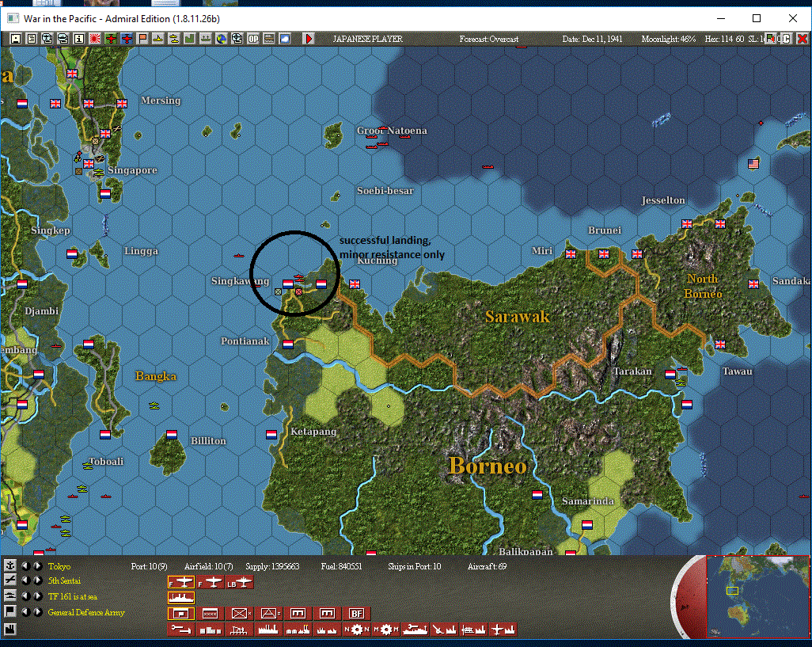
Task: Click the red X icon on the top bar
Action: pyautogui.click(x=803, y=38)
